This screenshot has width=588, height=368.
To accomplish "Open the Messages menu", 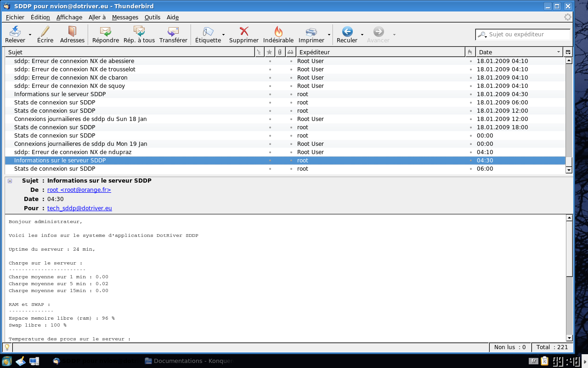I will click(x=125, y=17).
